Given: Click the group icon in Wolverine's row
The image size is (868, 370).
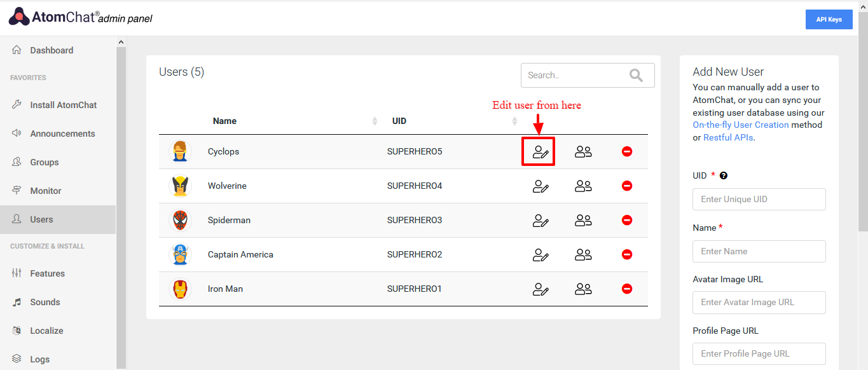Looking at the screenshot, I should point(583,186).
